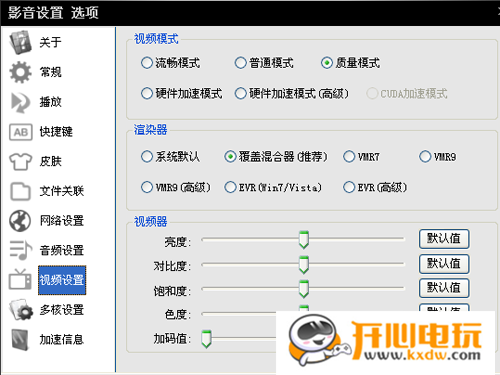Image resolution: width=500 pixels, height=375 pixels.
Task: Click the 亮度 slider handle
Action: 304,240
